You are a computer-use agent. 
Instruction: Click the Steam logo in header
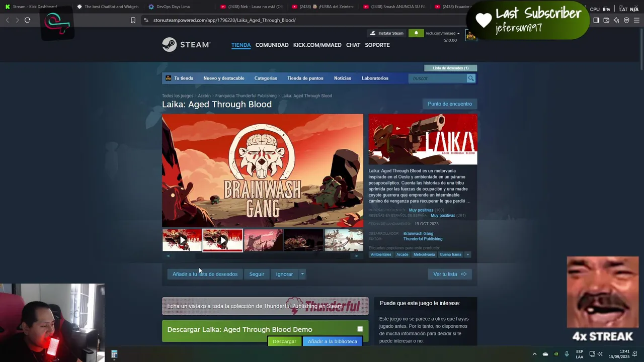tap(186, 45)
